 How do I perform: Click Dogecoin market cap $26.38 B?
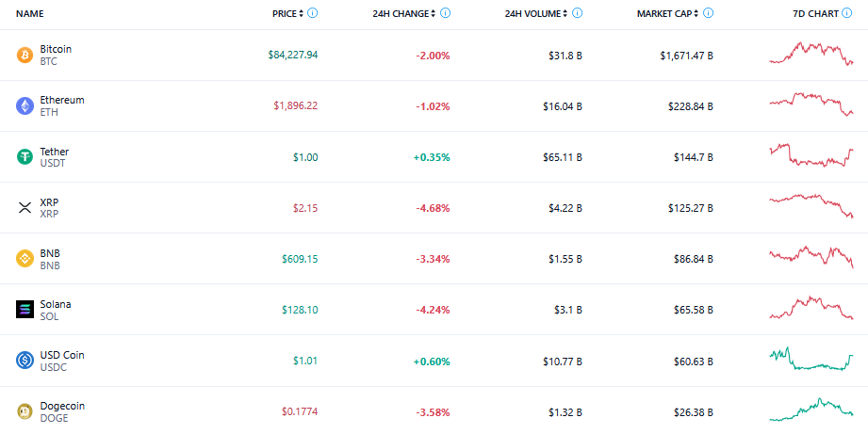pyautogui.click(x=693, y=411)
